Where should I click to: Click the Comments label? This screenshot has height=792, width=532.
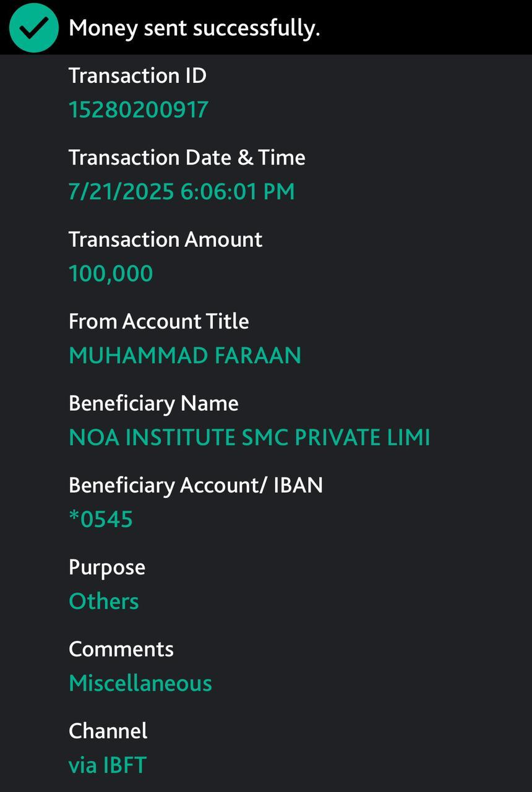pos(121,649)
